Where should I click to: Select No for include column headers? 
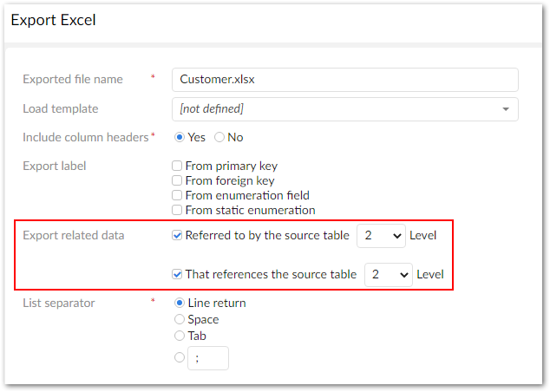[x=219, y=137]
